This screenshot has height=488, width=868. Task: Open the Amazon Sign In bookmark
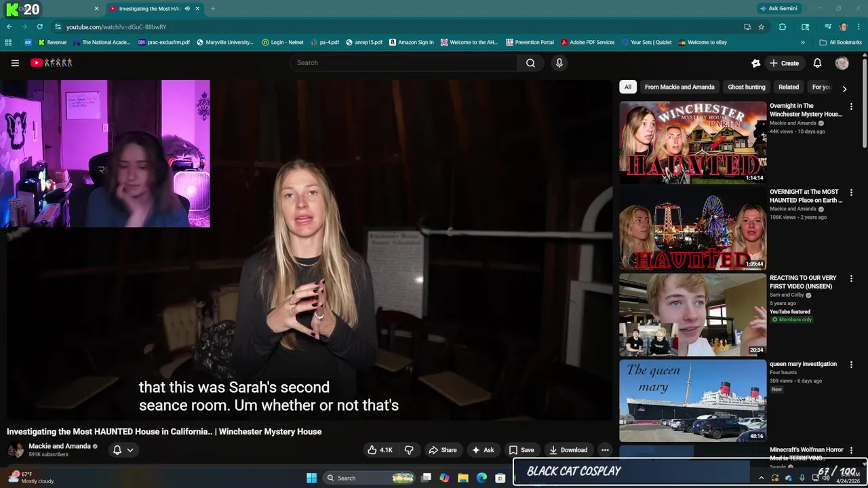411,42
